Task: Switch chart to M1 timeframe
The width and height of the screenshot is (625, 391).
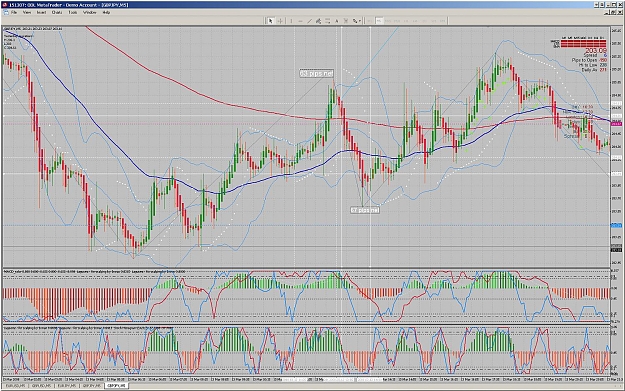Action: 369,21
